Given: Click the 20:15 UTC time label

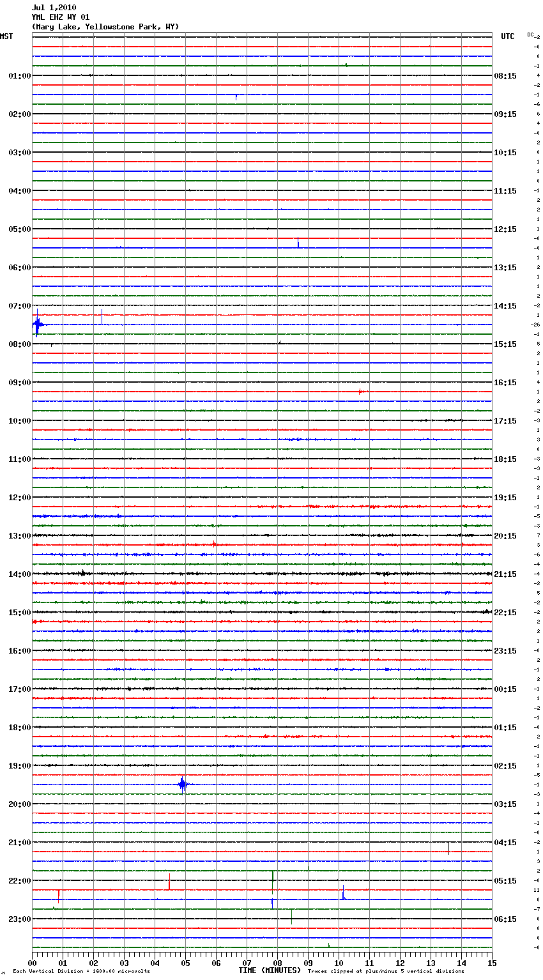Looking at the screenshot, I should pos(505,535).
